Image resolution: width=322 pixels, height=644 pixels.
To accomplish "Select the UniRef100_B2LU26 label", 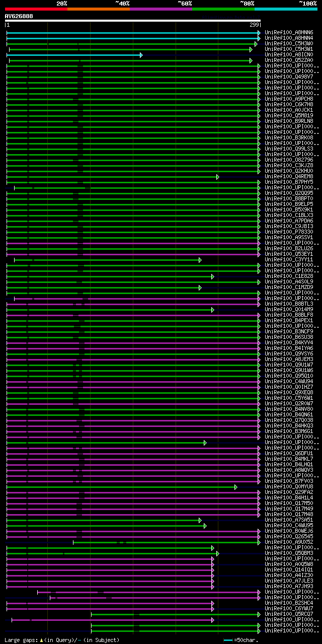I will pos(289,249).
